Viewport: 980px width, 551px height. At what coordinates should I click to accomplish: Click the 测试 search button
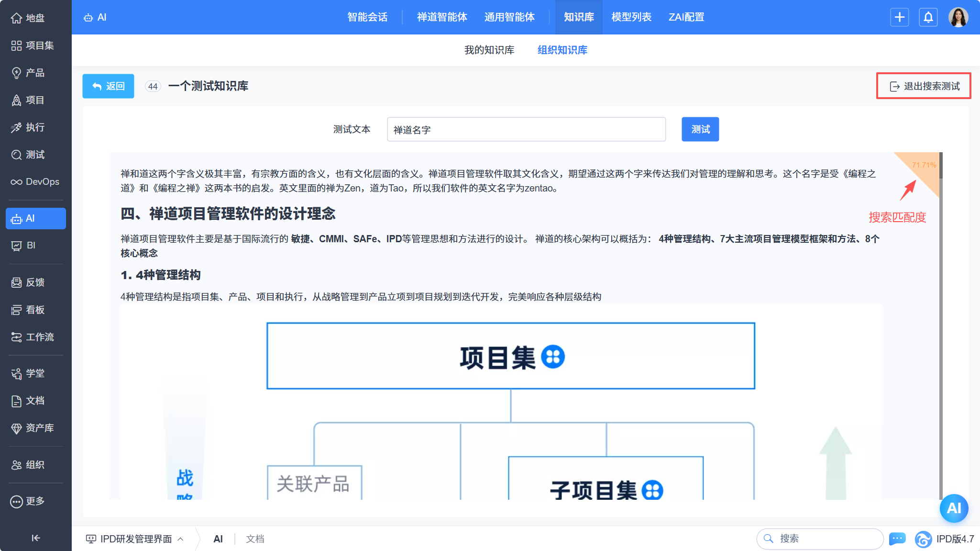pyautogui.click(x=700, y=129)
